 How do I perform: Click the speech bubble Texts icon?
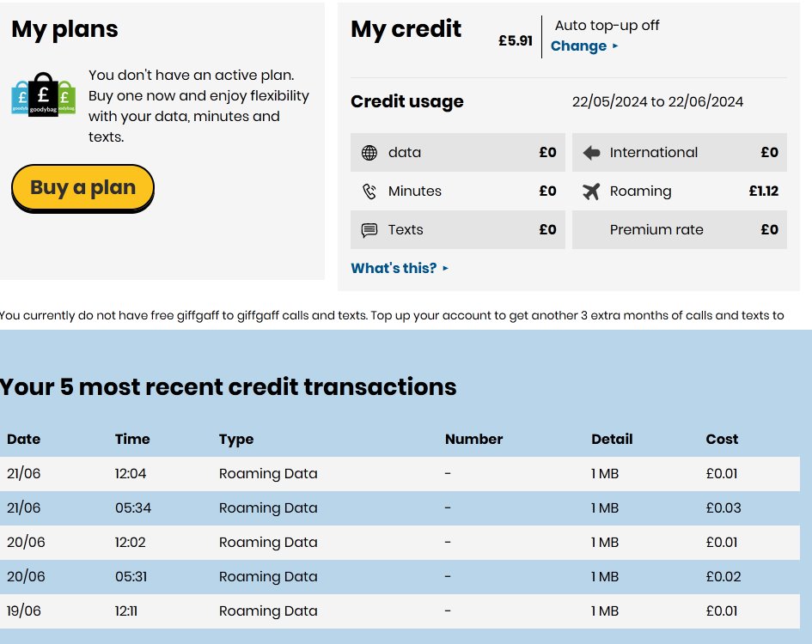(369, 230)
